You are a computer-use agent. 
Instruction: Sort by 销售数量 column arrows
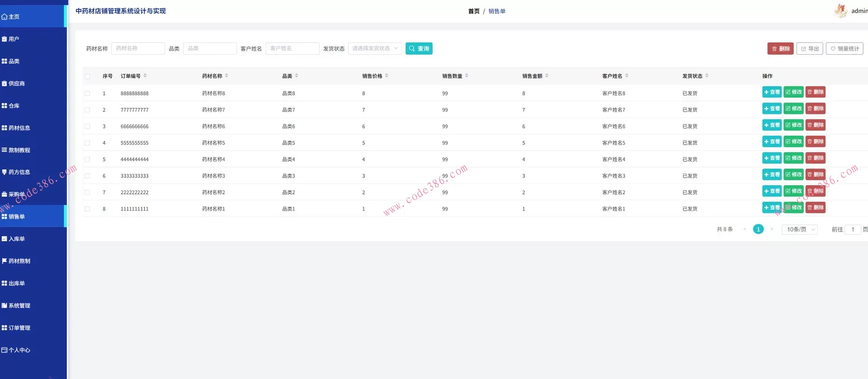(467, 76)
